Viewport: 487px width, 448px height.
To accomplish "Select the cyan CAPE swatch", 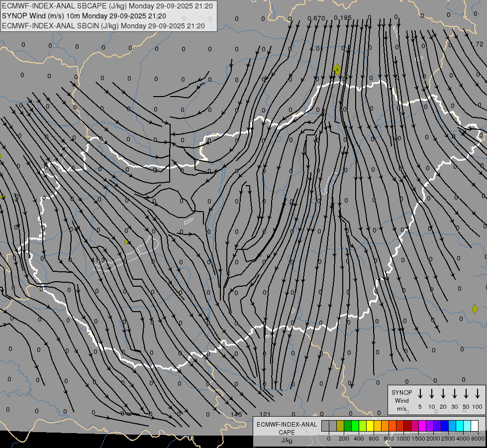I will (x=459, y=426).
